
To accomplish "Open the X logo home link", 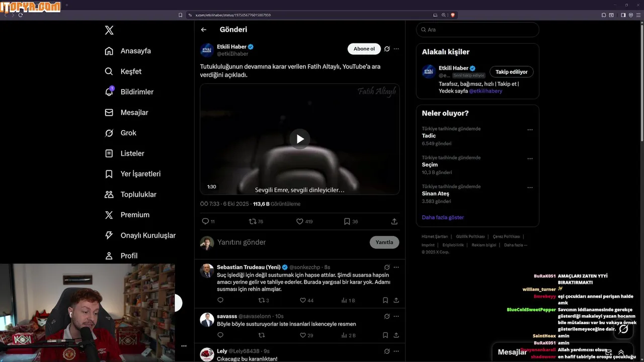I will pyautogui.click(x=109, y=30).
